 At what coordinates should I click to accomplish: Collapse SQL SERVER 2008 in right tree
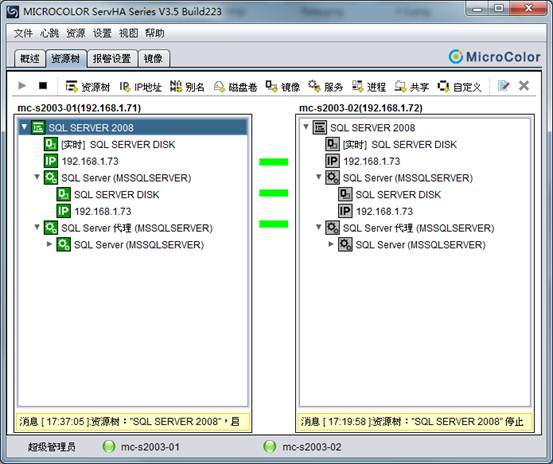tap(306, 127)
